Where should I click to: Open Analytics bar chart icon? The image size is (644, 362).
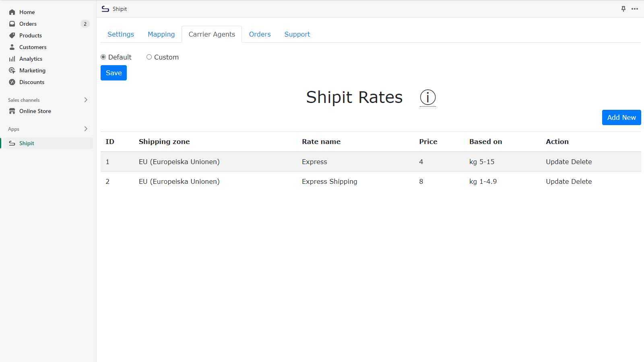12,59
